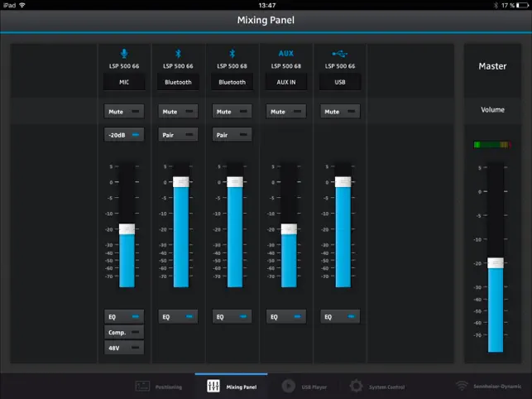Toggle the -20dB pad on MIC channel
This screenshot has width=532, height=399.
[x=124, y=135]
